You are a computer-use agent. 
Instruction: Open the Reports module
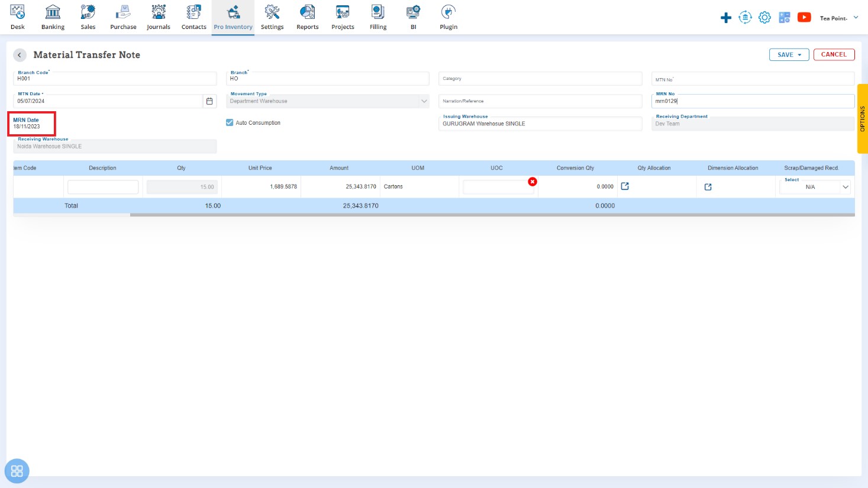308,17
